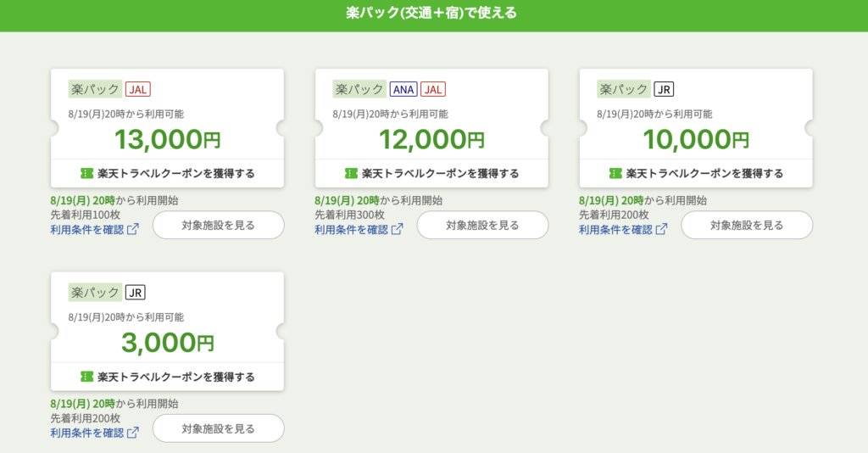Open 利用条件を確認 link under 12,000円 coupon
The image size is (868, 453).
(x=351, y=229)
